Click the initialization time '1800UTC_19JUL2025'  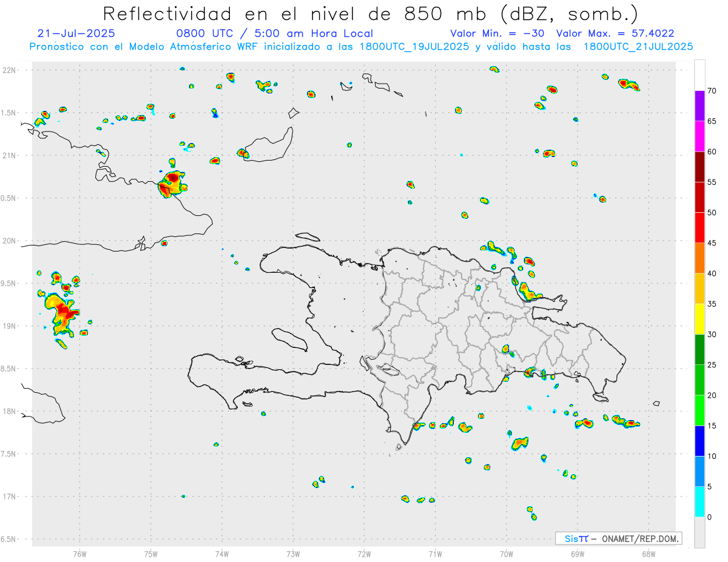click(x=414, y=47)
